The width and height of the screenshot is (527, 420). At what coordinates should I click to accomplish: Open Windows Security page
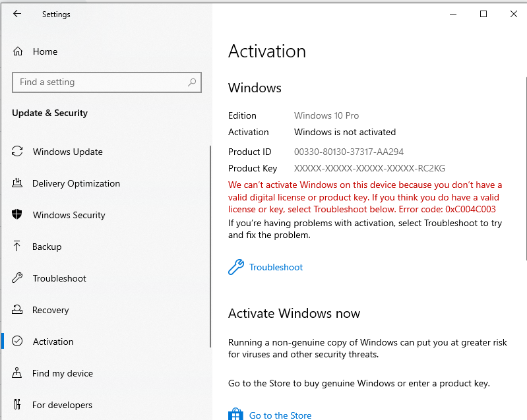coord(69,215)
